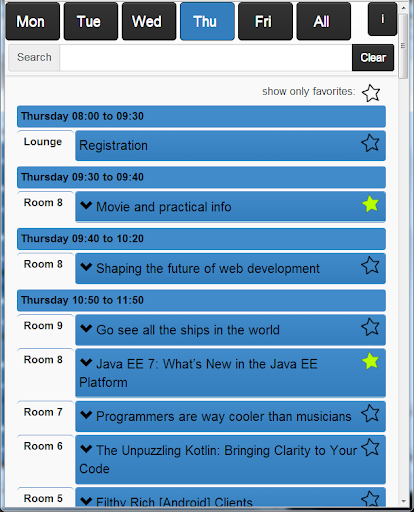Star Programmers are way cooler than musicians
This screenshot has height=512, width=414.
370,414
